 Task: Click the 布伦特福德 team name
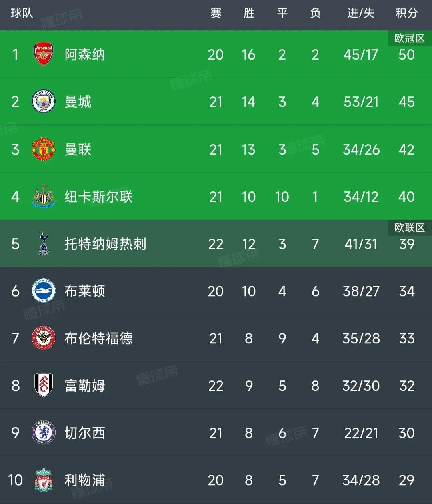[x=98, y=339]
